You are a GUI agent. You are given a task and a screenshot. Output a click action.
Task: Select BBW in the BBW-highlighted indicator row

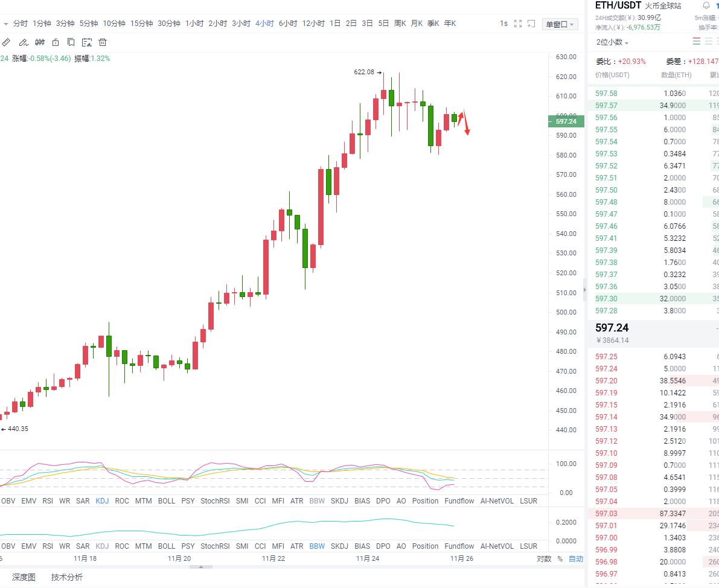(317, 546)
